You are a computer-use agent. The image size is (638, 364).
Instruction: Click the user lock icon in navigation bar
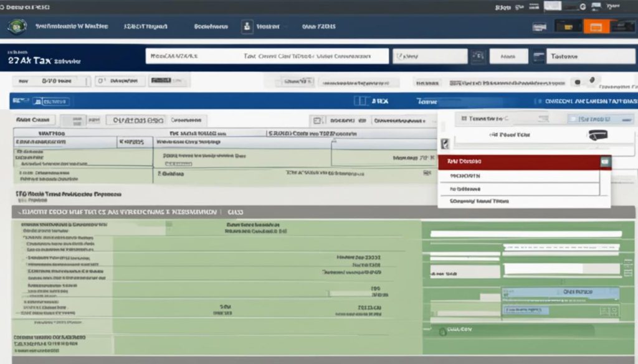pos(247,27)
